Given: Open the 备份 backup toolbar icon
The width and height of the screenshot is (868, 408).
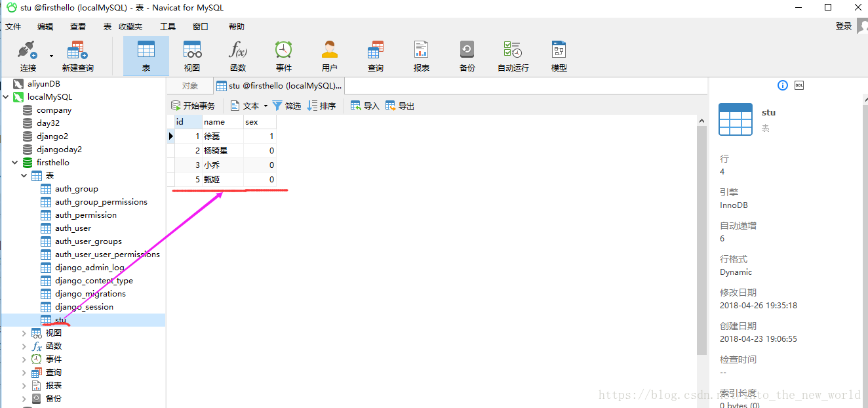Looking at the screenshot, I should pyautogui.click(x=467, y=56).
